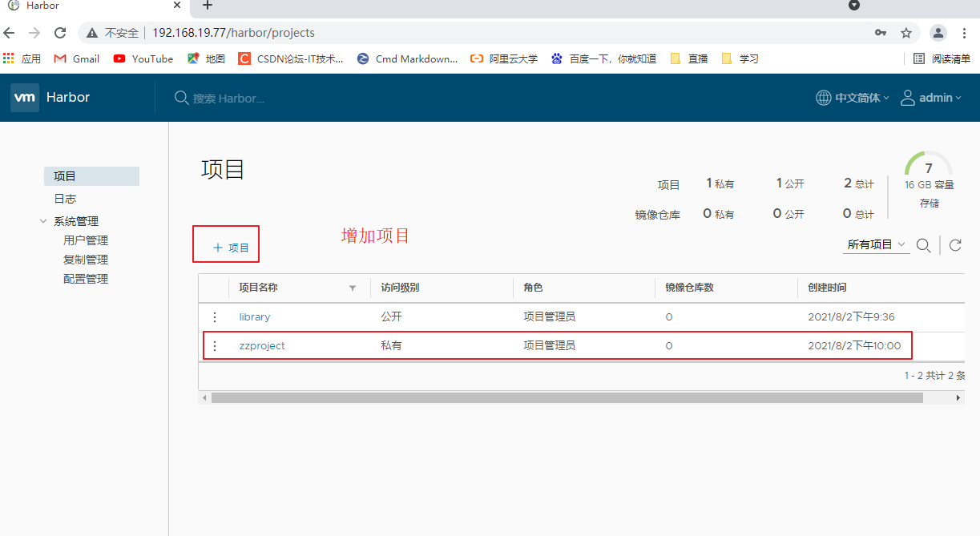Open the YouTube bookmark
Image resolution: width=980 pixels, height=536 pixels.
point(143,58)
